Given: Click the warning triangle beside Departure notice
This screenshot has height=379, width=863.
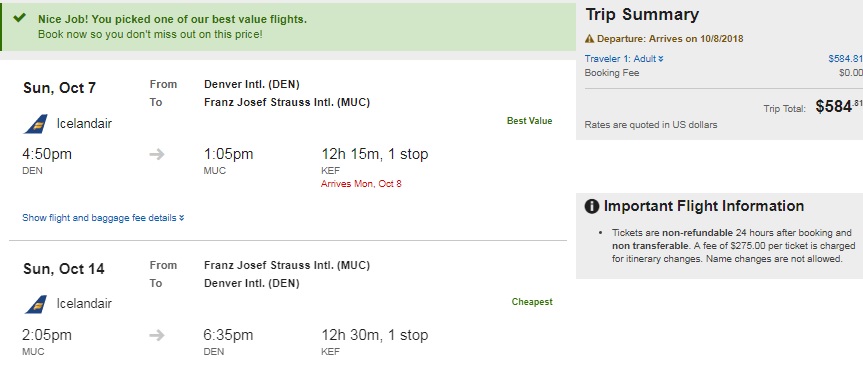Looking at the screenshot, I should pyautogui.click(x=589, y=39).
